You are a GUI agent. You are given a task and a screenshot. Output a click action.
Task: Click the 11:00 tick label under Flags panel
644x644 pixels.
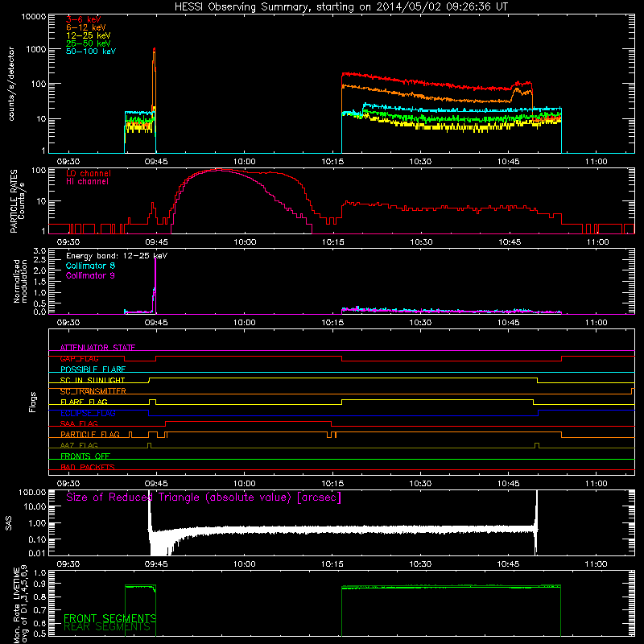click(x=596, y=484)
